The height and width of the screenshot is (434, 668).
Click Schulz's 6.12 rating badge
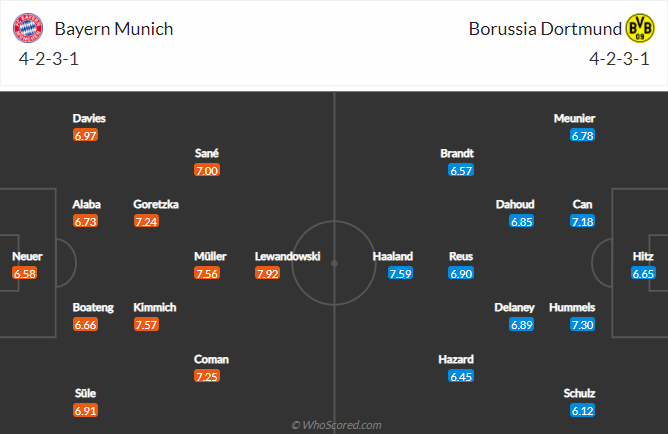point(580,410)
